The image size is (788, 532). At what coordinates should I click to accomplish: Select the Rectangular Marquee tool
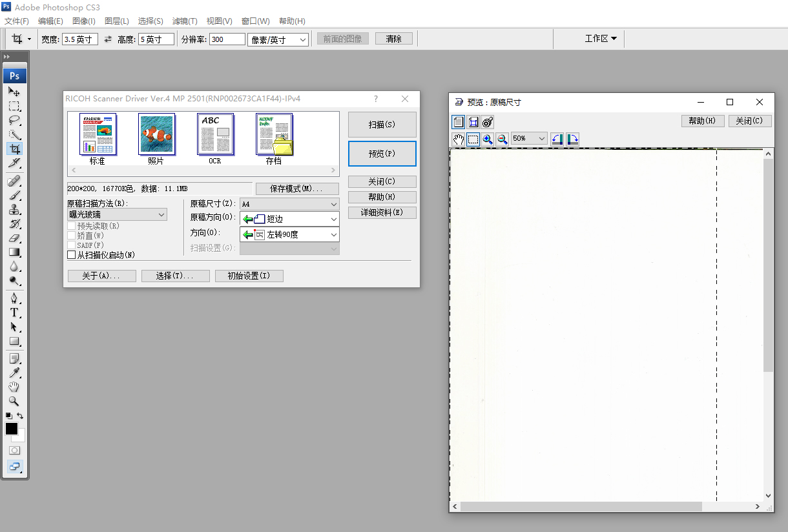pos(14,106)
